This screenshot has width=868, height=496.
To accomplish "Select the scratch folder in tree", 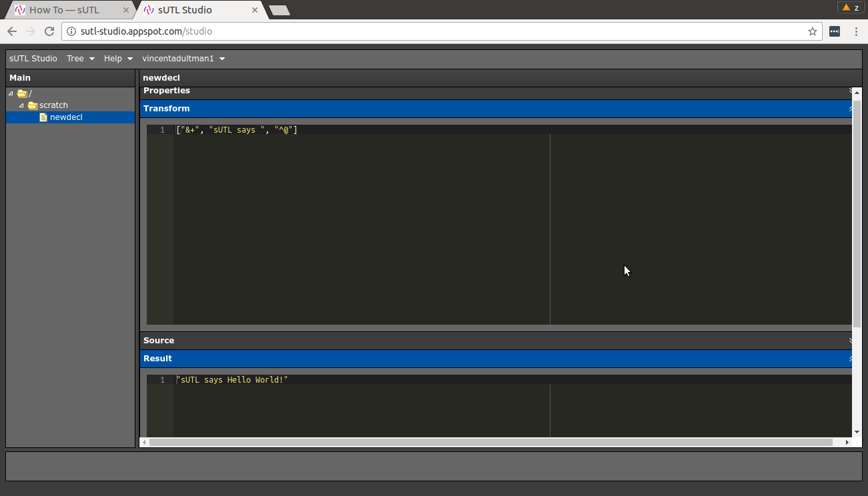I will click(53, 105).
